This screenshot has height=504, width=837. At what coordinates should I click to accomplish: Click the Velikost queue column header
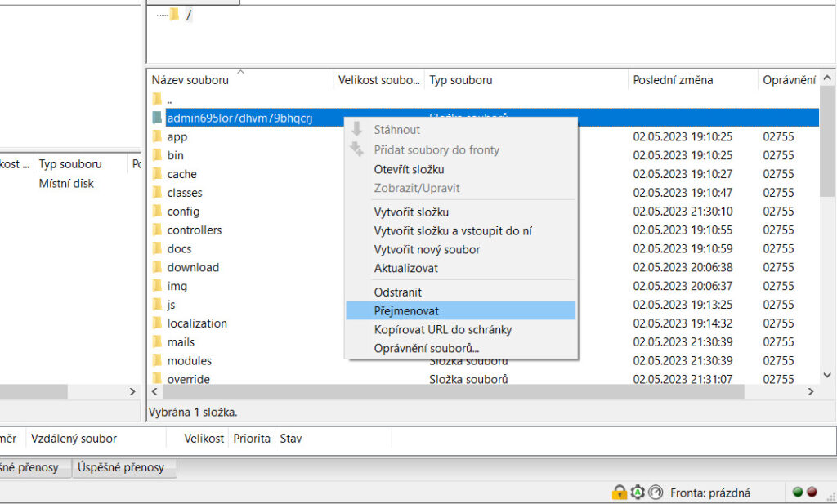[x=198, y=439]
